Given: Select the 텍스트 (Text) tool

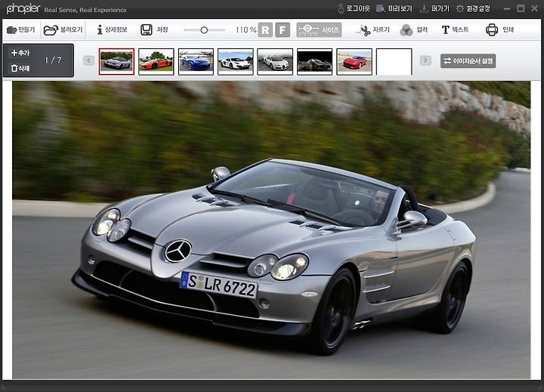Looking at the screenshot, I should click(x=455, y=29).
